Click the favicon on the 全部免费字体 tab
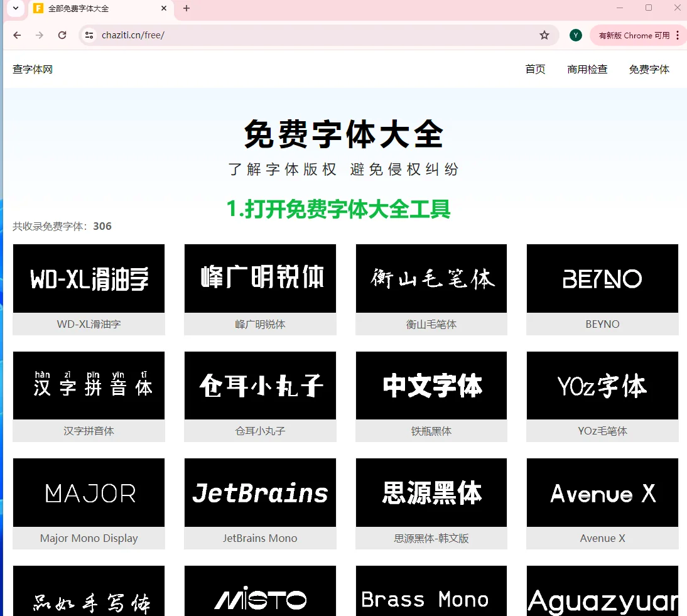This screenshot has height=616, width=687. pyautogui.click(x=38, y=9)
